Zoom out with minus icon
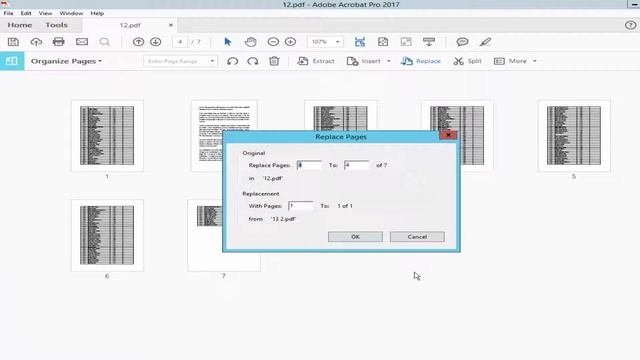The width and height of the screenshot is (640, 360). (x=273, y=42)
